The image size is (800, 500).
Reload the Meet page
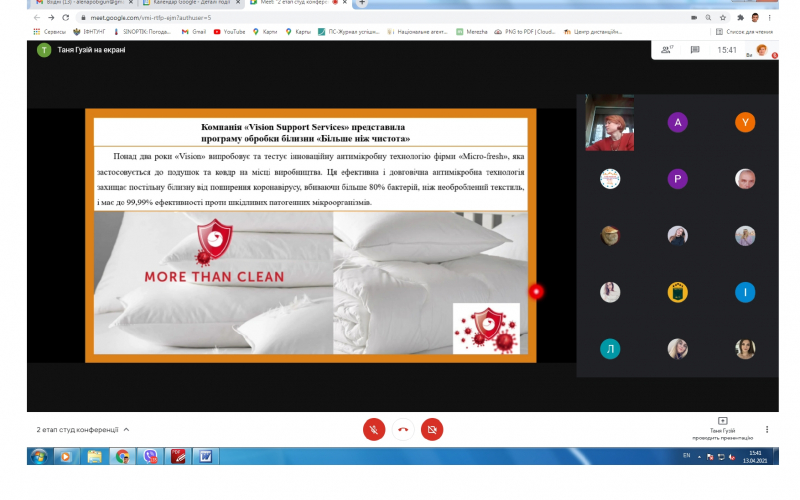pyautogui.click(x=65, y=17)
